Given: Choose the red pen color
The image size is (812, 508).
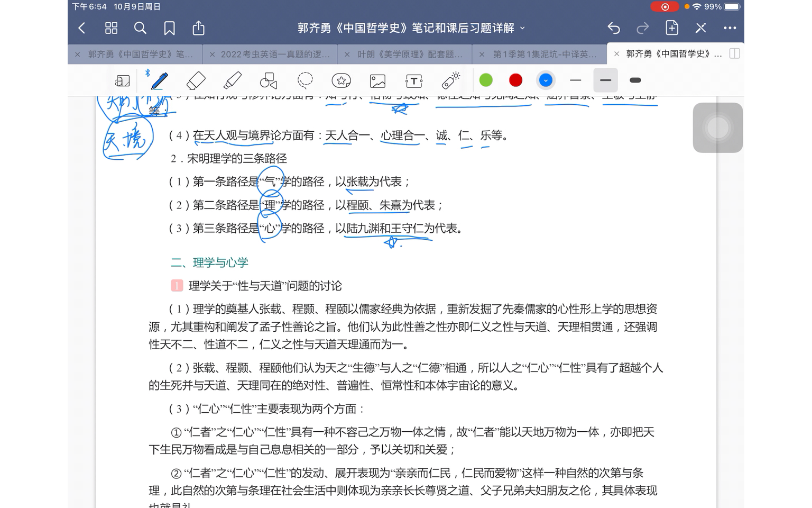Looking at the screenshot, I should pos(515,80).
